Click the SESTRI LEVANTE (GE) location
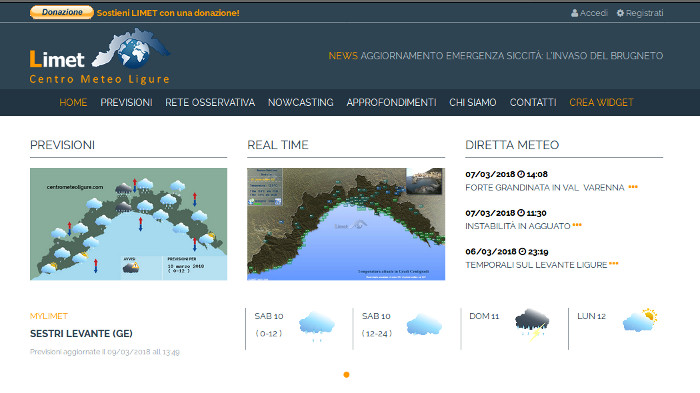 [x=81, y=334]
